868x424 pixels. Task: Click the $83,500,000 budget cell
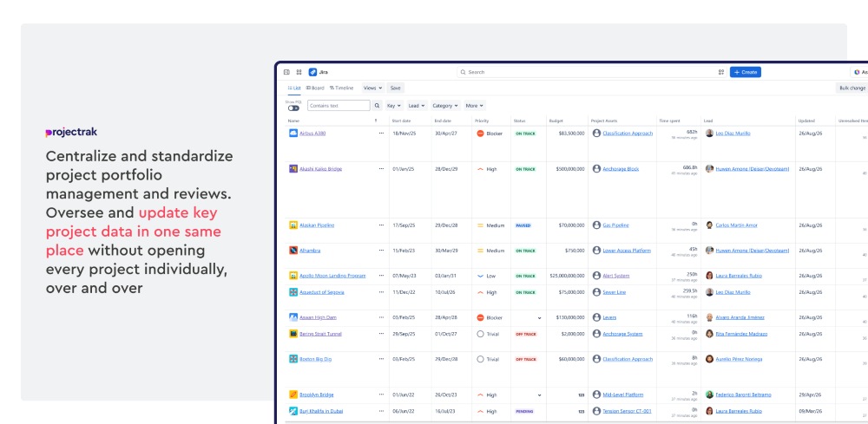tap(571, 134)
